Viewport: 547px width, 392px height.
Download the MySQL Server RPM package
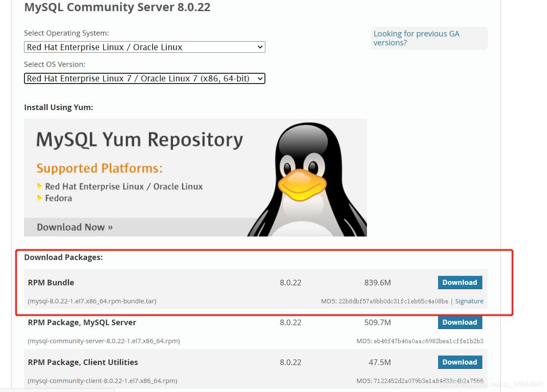[460, 322]
